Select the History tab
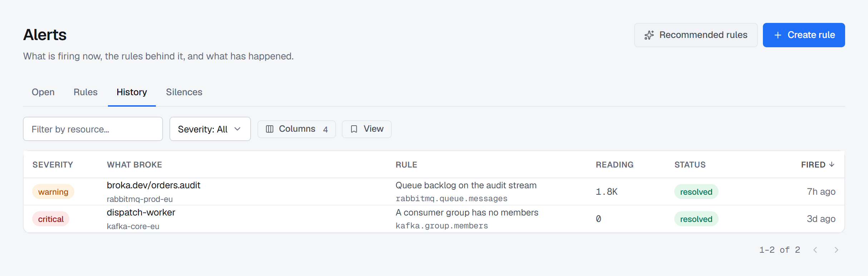 click(x=132, y=92)
